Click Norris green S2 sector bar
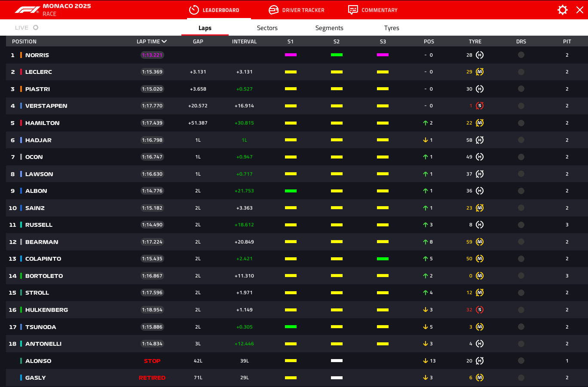The width and height of the screenshot is (588, 387). tap(337, 55)
